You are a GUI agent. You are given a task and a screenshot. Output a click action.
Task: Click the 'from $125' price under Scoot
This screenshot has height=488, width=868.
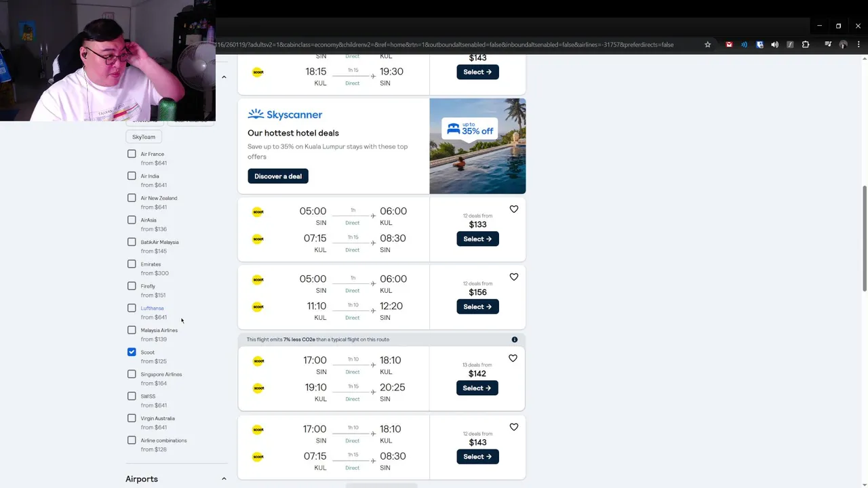click(153, 361)
